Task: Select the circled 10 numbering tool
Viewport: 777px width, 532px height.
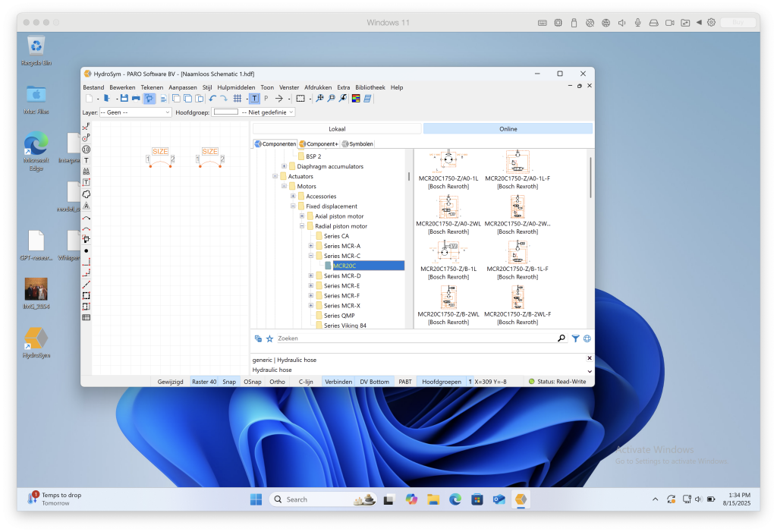Action: 87,150
